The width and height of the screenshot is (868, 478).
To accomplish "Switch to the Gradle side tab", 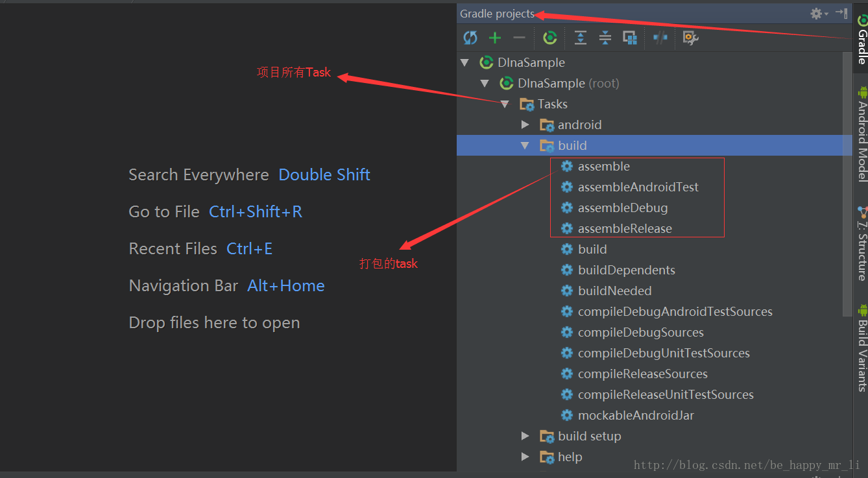I will [862, 39].
